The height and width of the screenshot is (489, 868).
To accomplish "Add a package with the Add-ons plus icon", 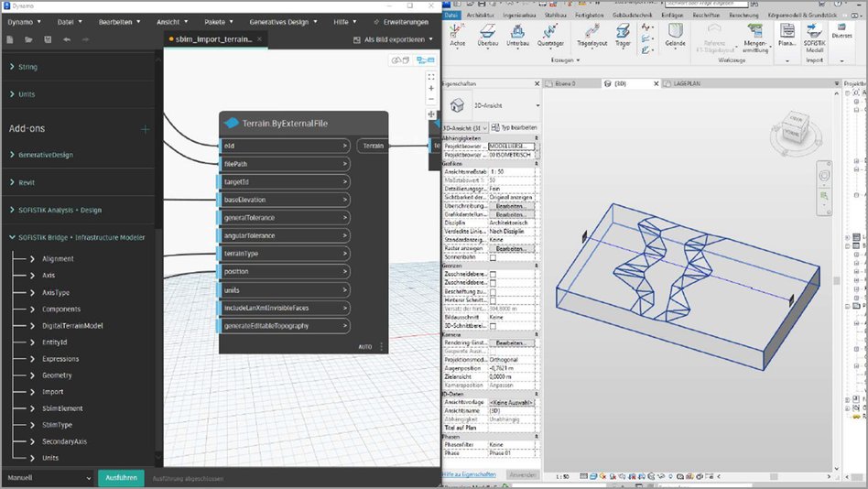I will pyautogui.click(x=145, y=129).
